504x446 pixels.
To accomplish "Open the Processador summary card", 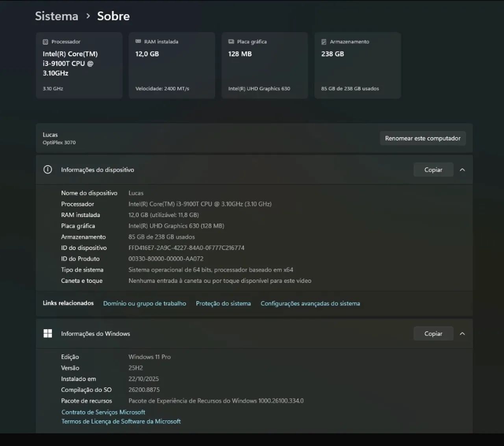I will 79,65.
